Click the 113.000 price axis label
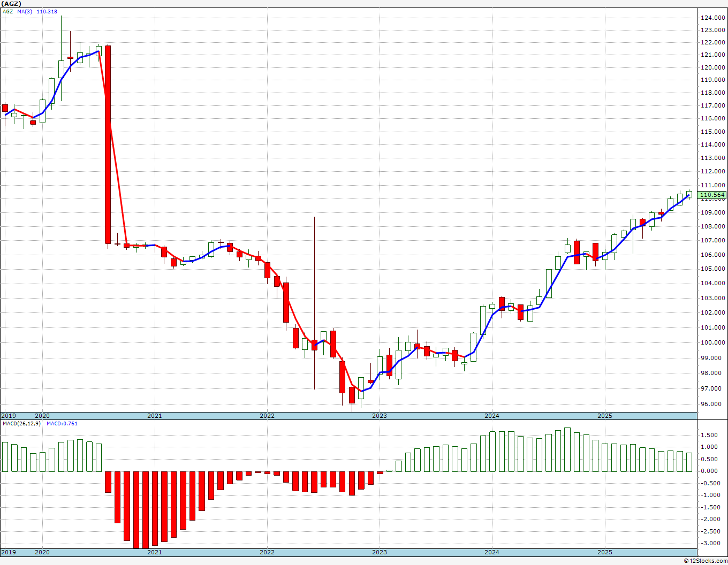Viewport: 728px width, 565px height. pyautogui.click(x=713, y=158)
